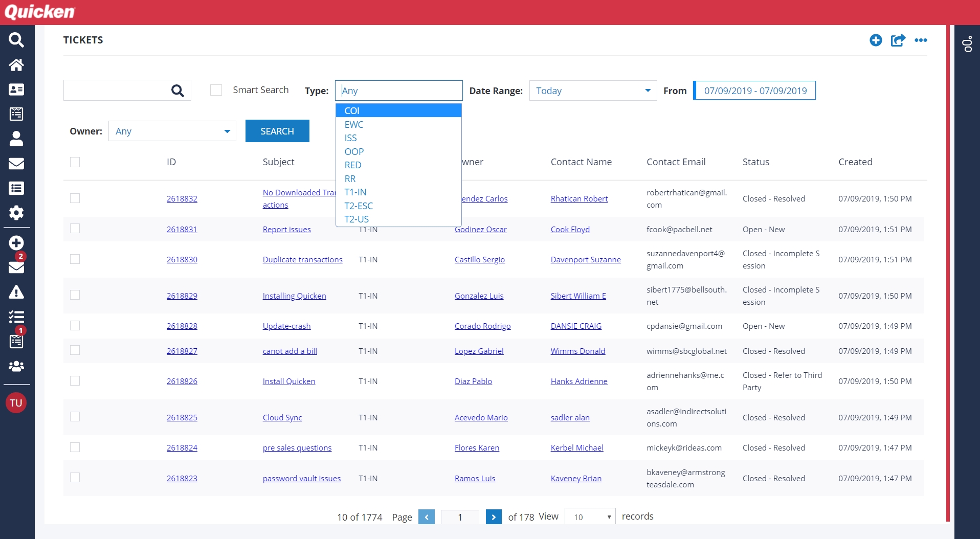Go to Home via sidebar house icon

16,65
